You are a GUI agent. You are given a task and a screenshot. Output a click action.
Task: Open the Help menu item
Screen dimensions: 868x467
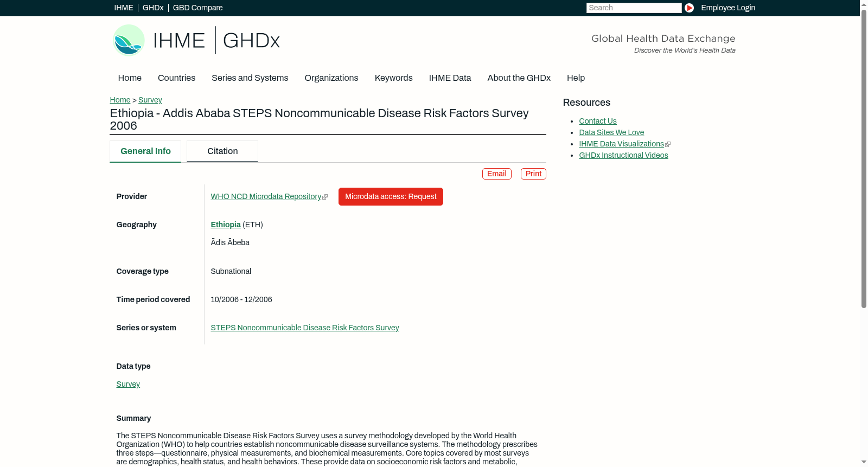point(576,78)
